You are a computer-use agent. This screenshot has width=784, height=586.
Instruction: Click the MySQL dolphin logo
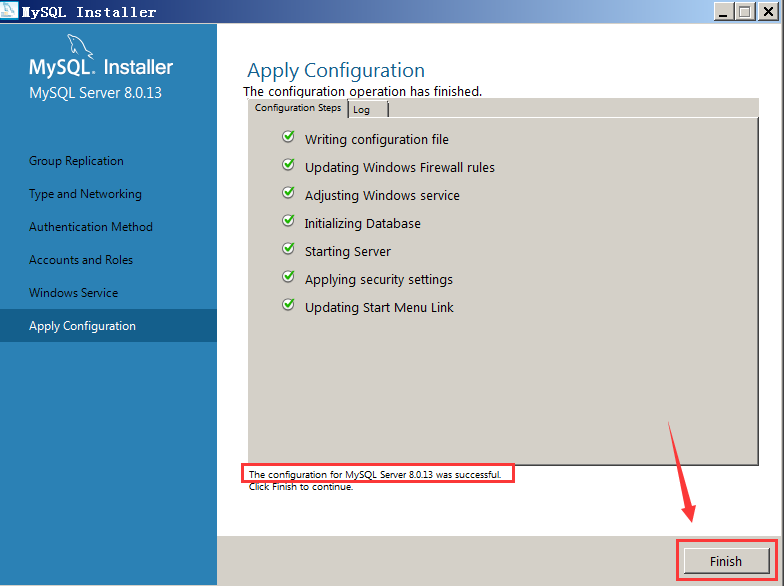[80, 46]
